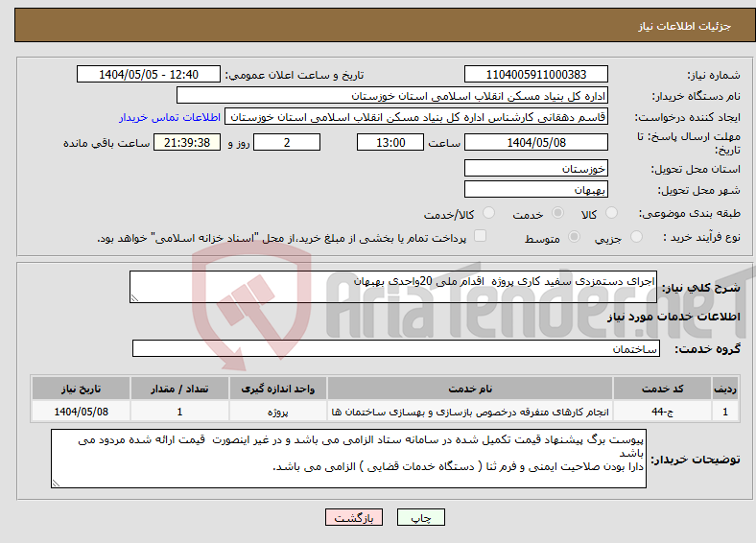Open اطلاعات تماس خریدار link
Image resolution: width=756 pixels, height=543 pixels.
coord(170,117)
